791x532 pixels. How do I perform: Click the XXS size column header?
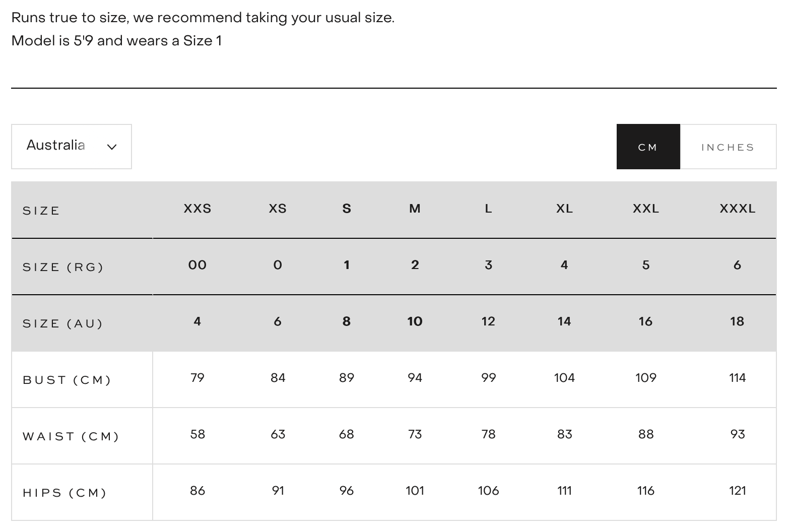point(197,209)
